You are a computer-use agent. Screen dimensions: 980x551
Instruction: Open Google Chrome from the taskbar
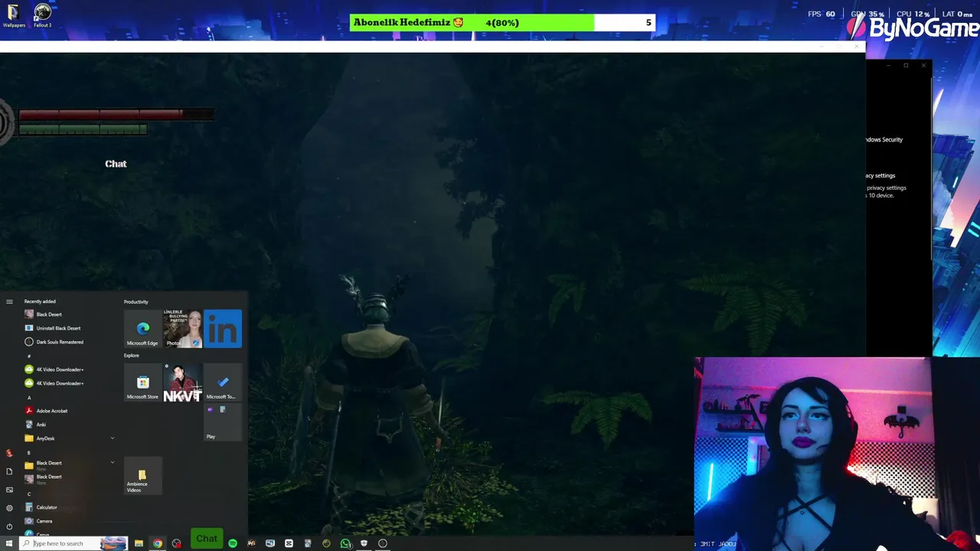click(158, 543)
